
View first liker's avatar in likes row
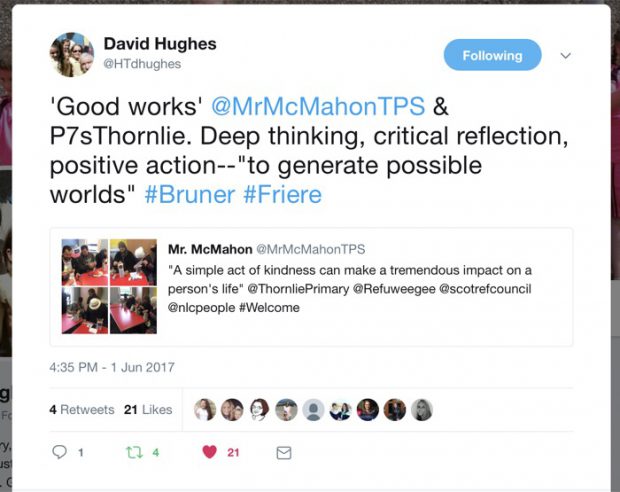205,409
